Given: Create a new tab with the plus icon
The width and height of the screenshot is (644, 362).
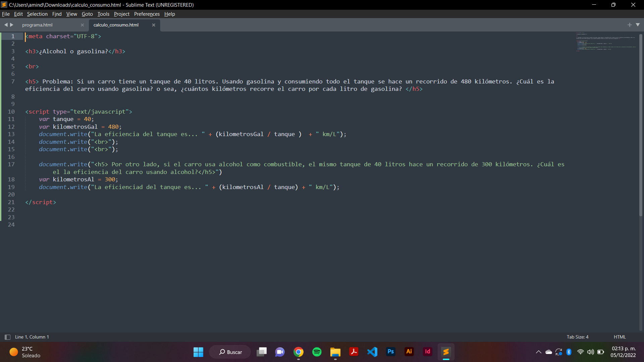Looking at the screenshot, I should tap(630, 24).
